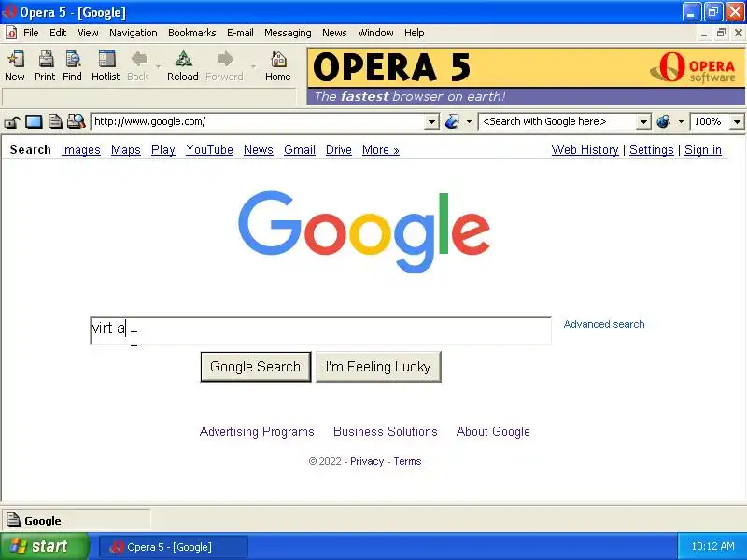Open the More » link

click(381, 150)
